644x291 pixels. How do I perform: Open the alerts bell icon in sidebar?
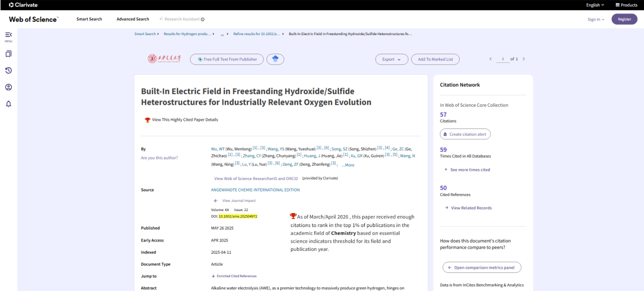[8, 103]
